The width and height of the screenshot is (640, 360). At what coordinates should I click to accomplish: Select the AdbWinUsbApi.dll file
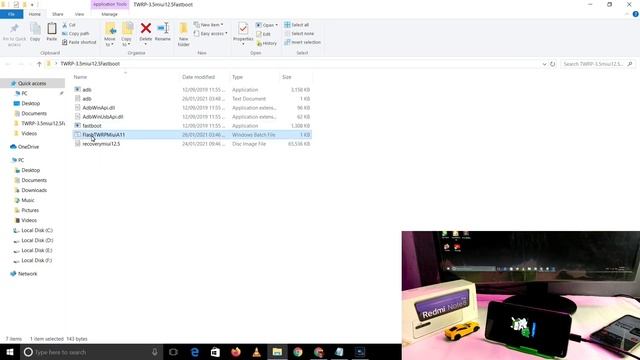pos(192,117)
